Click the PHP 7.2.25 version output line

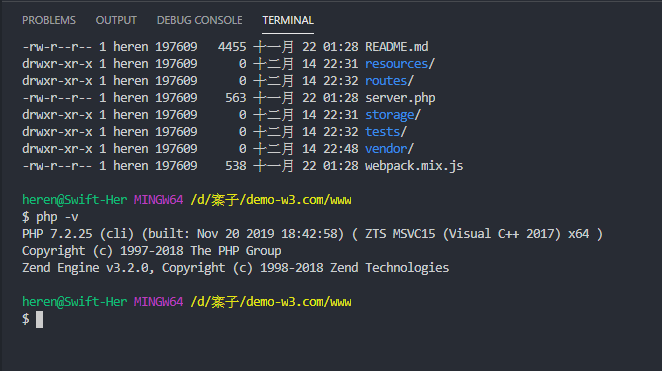[312, 234]
